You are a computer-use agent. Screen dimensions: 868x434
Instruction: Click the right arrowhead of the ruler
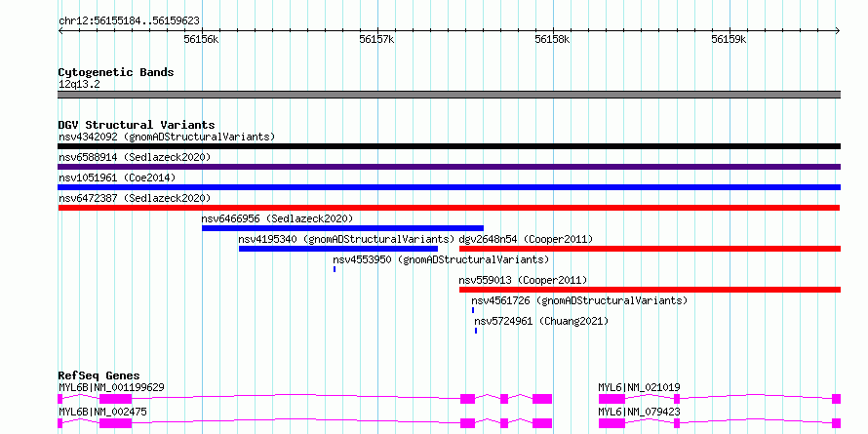(x=838, y=30)
